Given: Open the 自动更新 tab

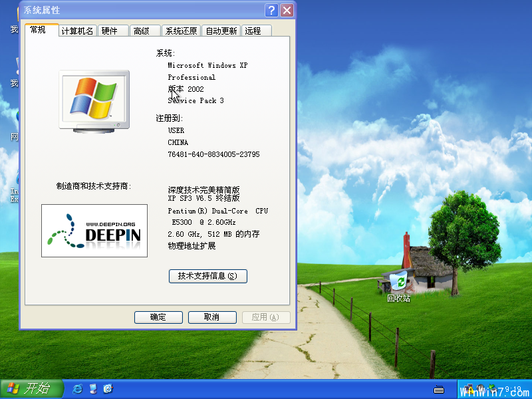Looking at the screenshot, I should click(x=221, y=31).
